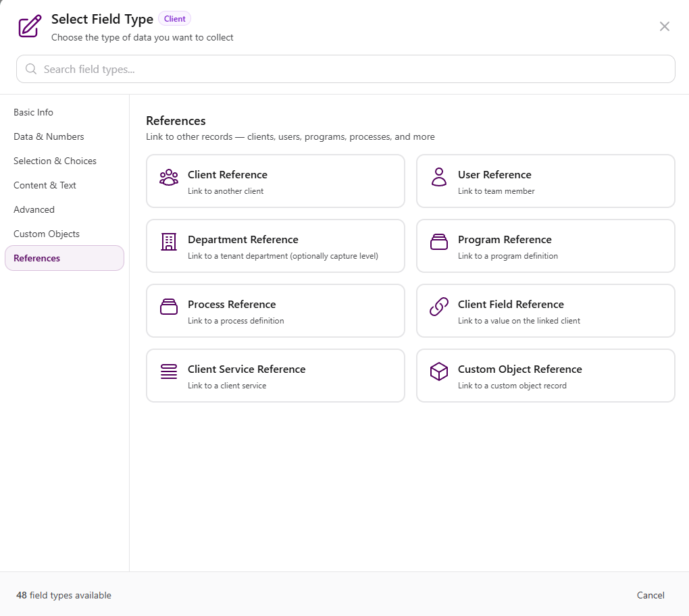Click the 'Link to other records' subtitle
This screenshot has height=616, width=689.
290,136
